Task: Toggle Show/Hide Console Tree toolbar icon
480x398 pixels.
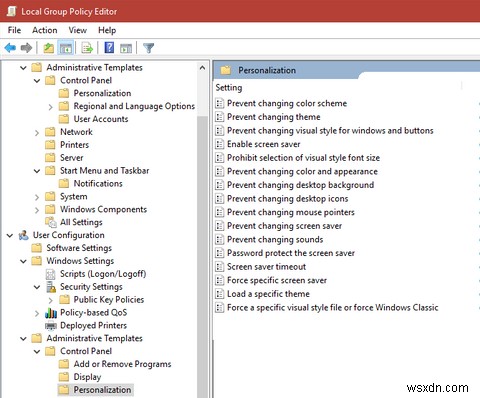Action: 66,48
